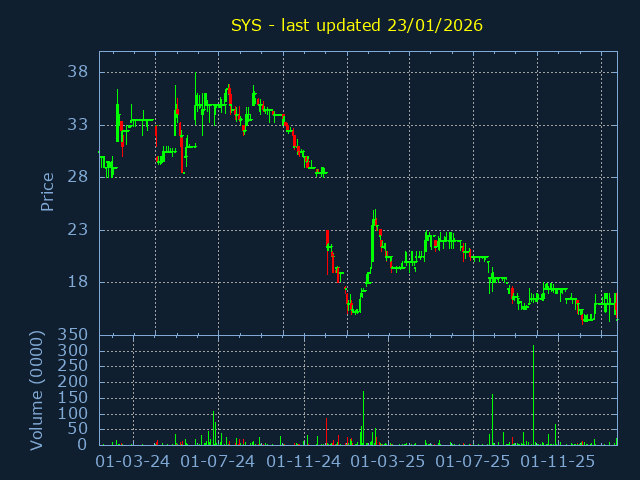Viewport: 640px width, 480px height.
Task: Click the 'Volume (0000)' axis label
Action: tap(37, 390)
